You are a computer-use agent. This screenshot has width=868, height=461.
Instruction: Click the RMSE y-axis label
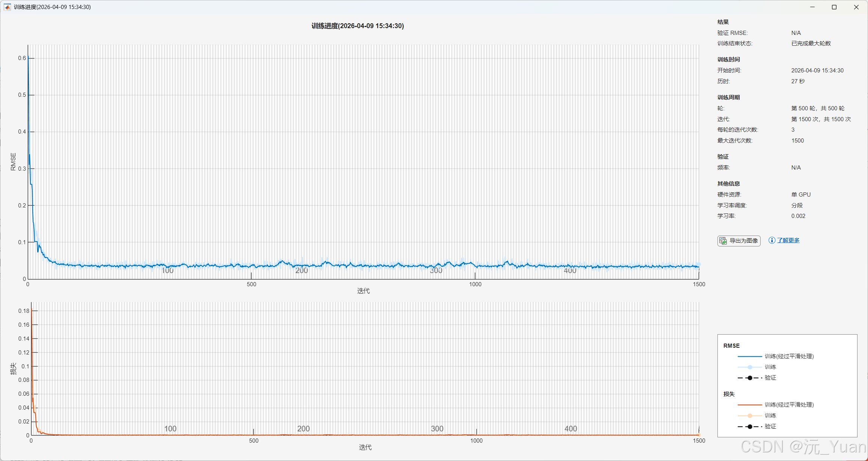coord(13,162)
